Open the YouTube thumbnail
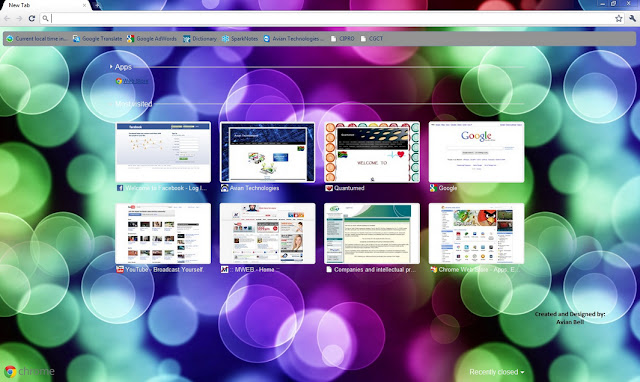Image resolution: width=640 pixels, height=382 pixels. tap(163, 233)
